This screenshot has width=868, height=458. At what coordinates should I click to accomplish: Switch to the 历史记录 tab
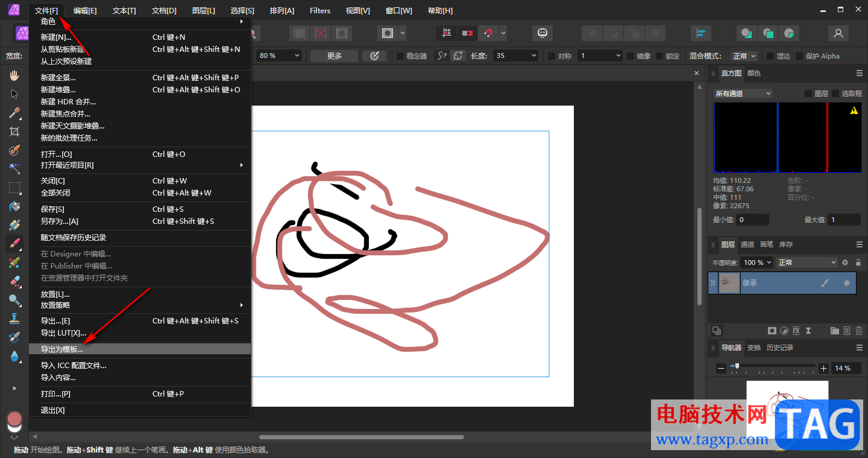(780, 348)
